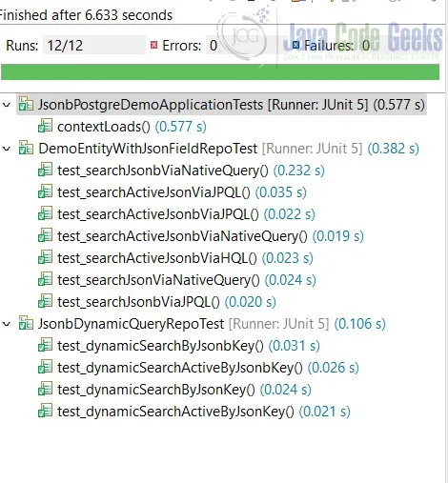
Task: Click the JsonbPostgreDemoApplicationTests test suite icon
Action: pos(26,104)
